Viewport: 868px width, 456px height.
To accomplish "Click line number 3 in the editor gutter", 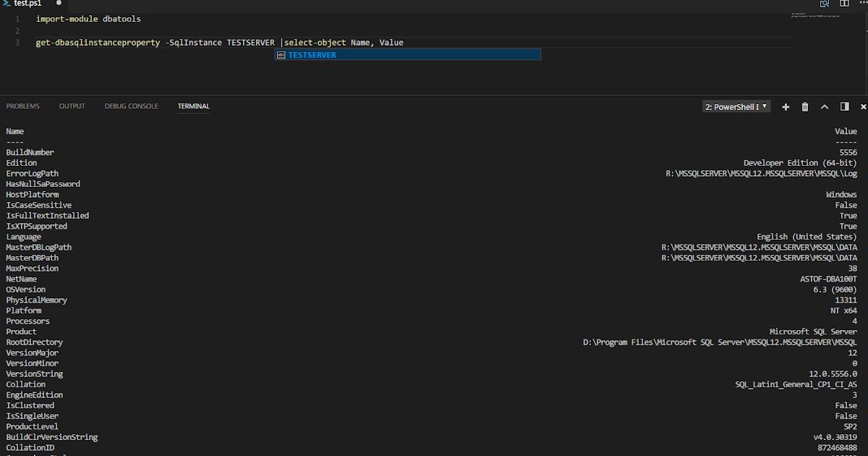I will point(17,42).
